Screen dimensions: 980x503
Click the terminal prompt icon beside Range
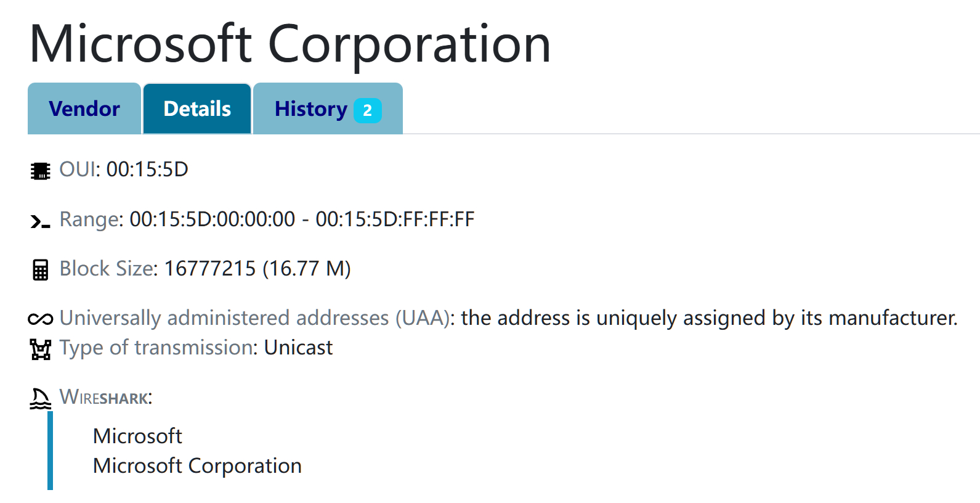click(x=41, y=221)
